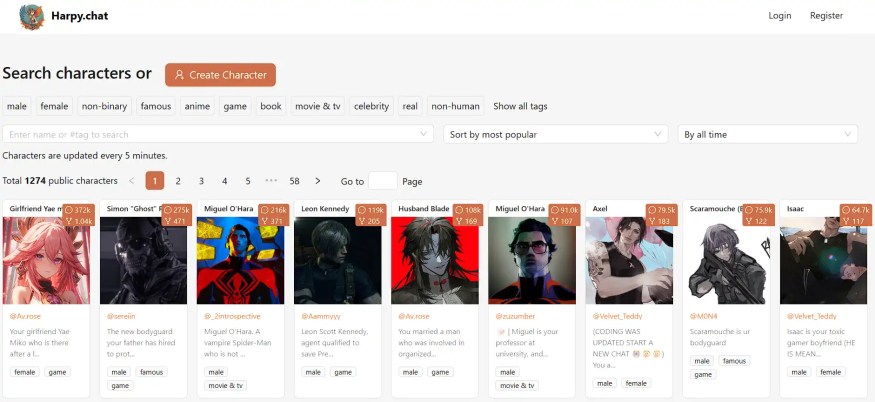Screen dimensions: 875x402
Task: Open the By all time dropdown
Action: click(x=767, y=134)
